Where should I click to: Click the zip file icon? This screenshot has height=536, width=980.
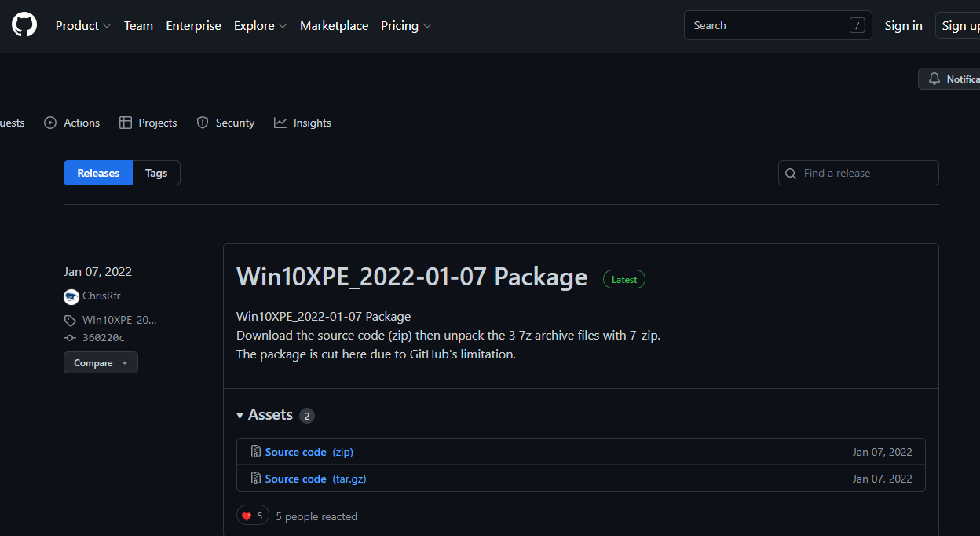[255, 452]
